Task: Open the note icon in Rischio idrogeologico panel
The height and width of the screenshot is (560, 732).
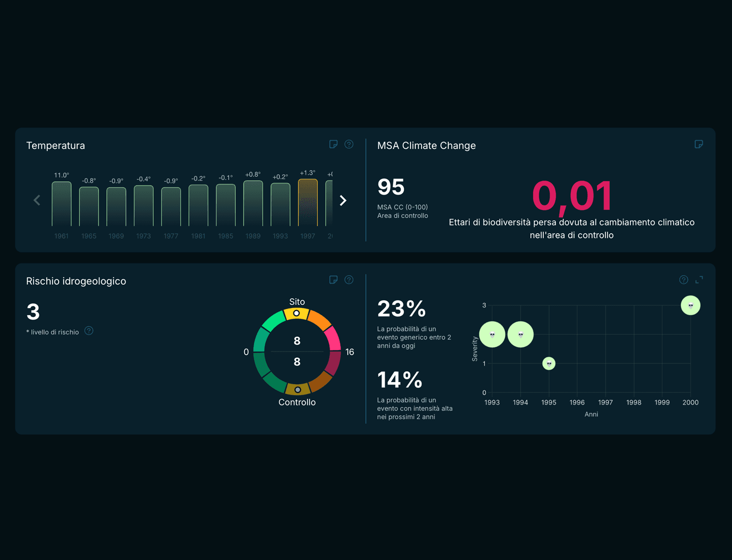Action: click(x=333, y=280)
